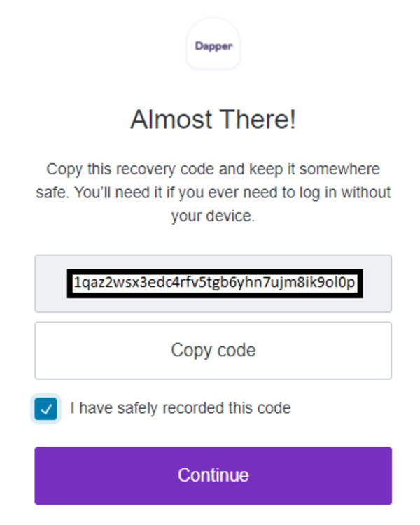Uncheck the safely recorded code checkbox
Screen dimensions: 420x525
[x=46, y=409]
